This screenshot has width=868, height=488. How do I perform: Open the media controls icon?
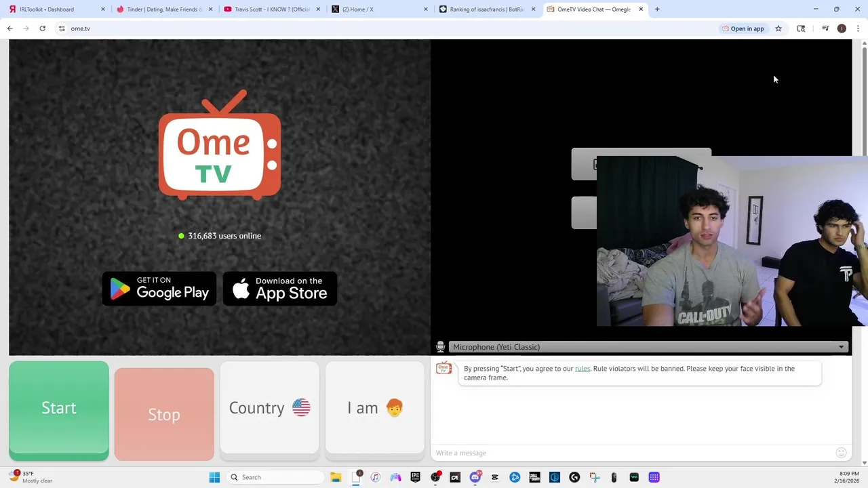pos(825,28)
